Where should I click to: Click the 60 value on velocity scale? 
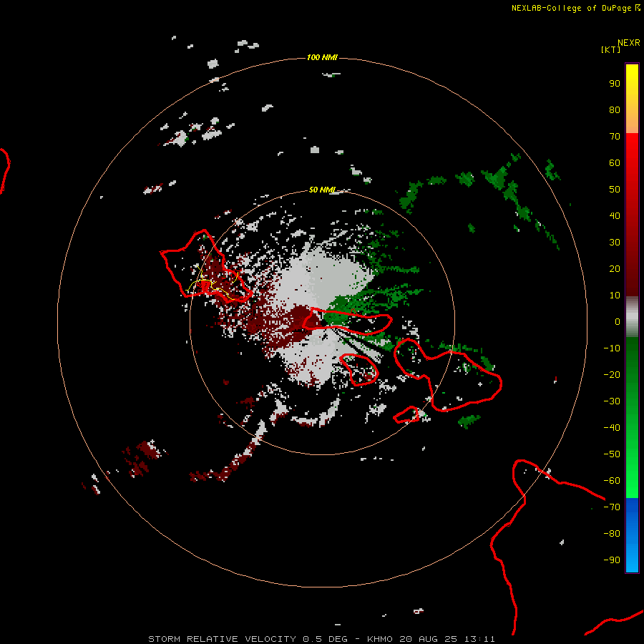(x=615, y=163)
